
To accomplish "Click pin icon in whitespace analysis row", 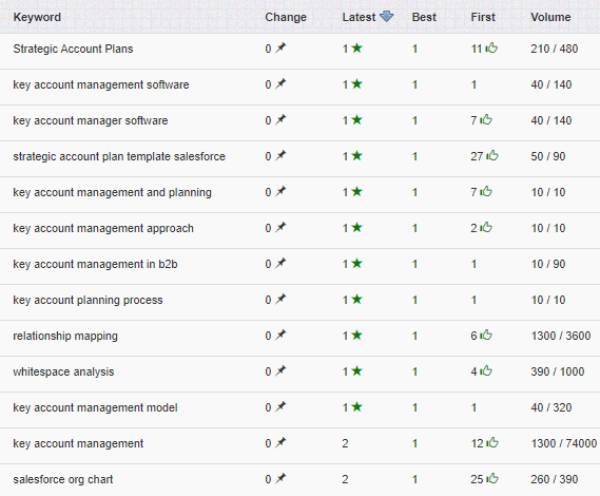I will click(281, 371).
